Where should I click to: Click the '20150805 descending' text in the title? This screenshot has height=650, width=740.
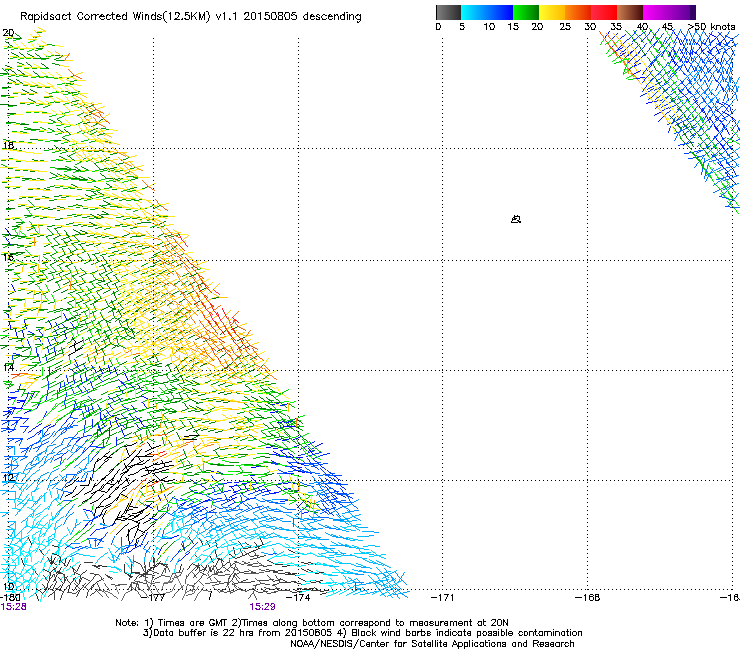coord(303,17)
